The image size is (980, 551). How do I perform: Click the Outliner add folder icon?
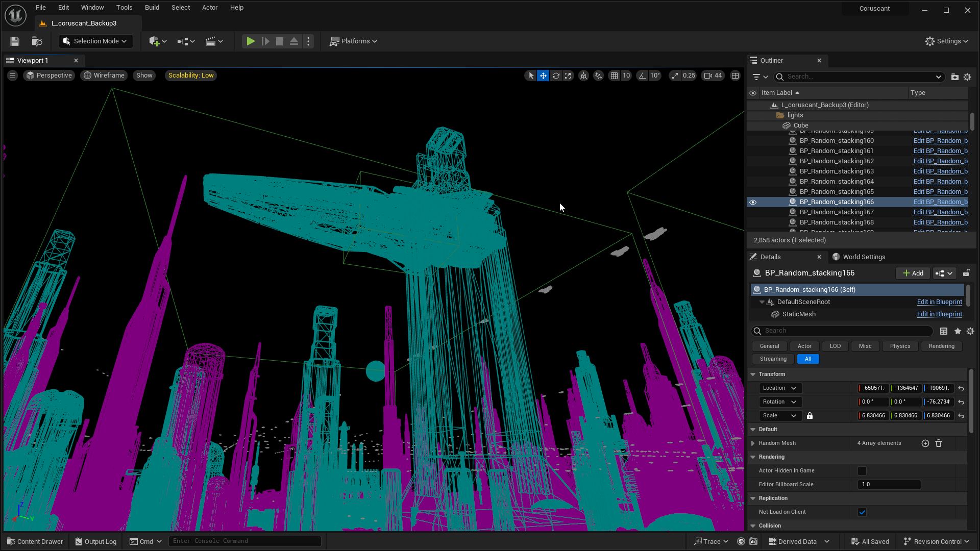pos(954,77)
